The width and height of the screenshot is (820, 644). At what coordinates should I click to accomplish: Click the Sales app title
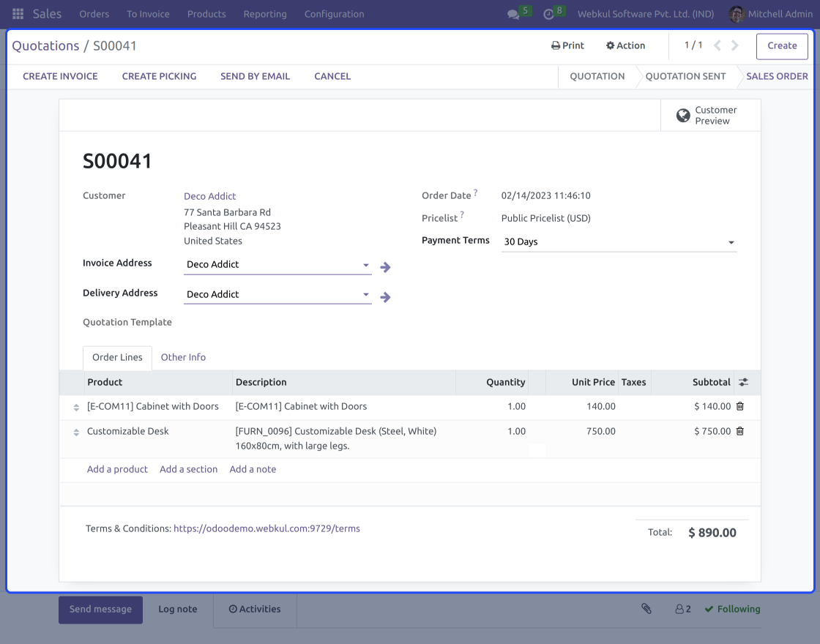coord(47,14)
